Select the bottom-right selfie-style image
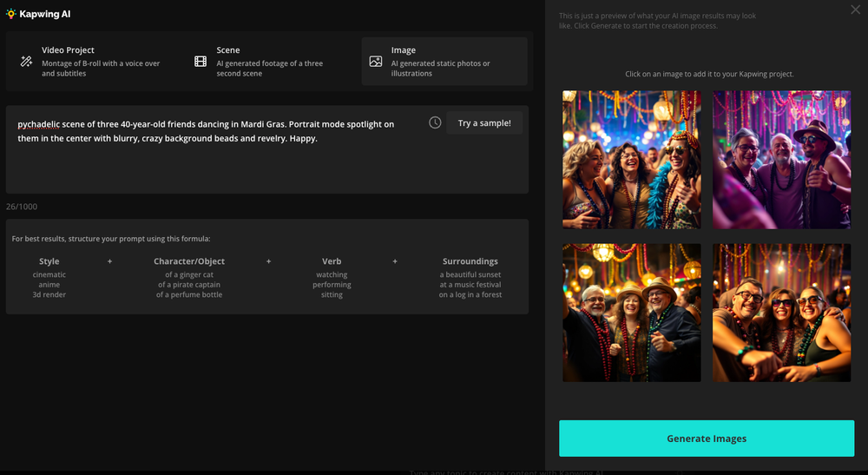The width and height of the screenshot is (868, 475). pos(781,313)
